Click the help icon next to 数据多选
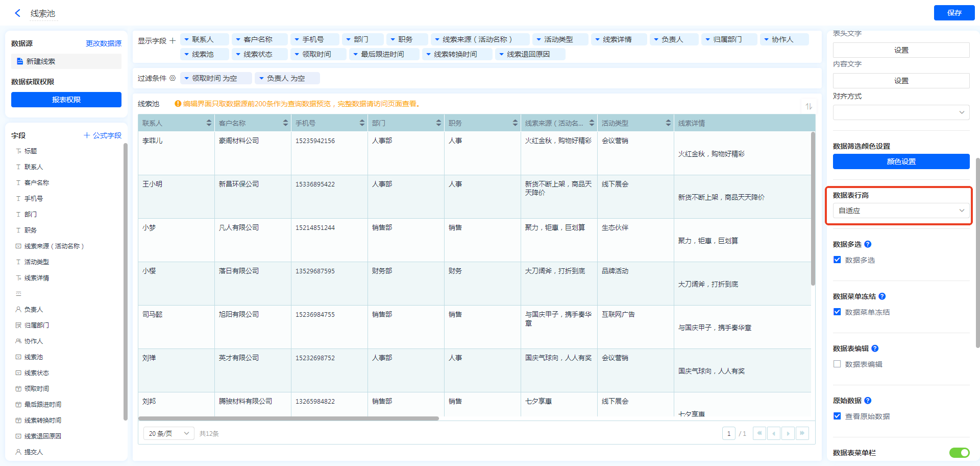980x466 pixels. 868,244
